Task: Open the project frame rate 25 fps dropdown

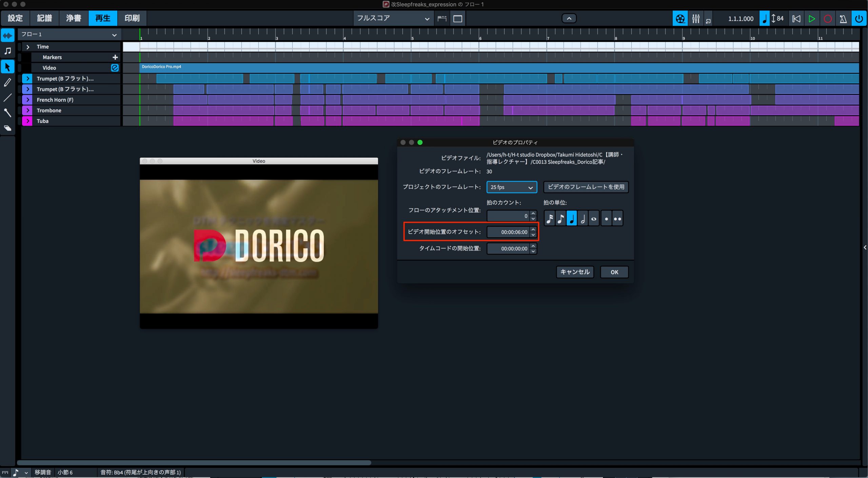Action: coord(512,187)
